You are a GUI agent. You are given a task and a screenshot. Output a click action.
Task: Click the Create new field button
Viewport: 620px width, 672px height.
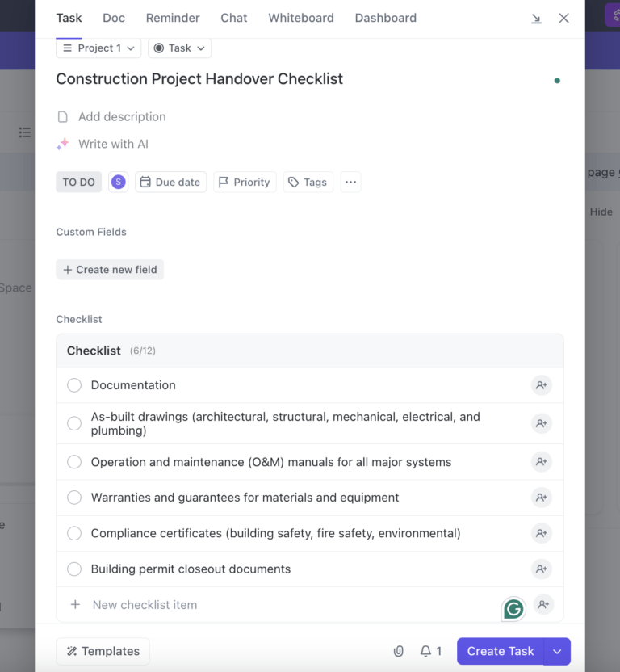point(110,269)
